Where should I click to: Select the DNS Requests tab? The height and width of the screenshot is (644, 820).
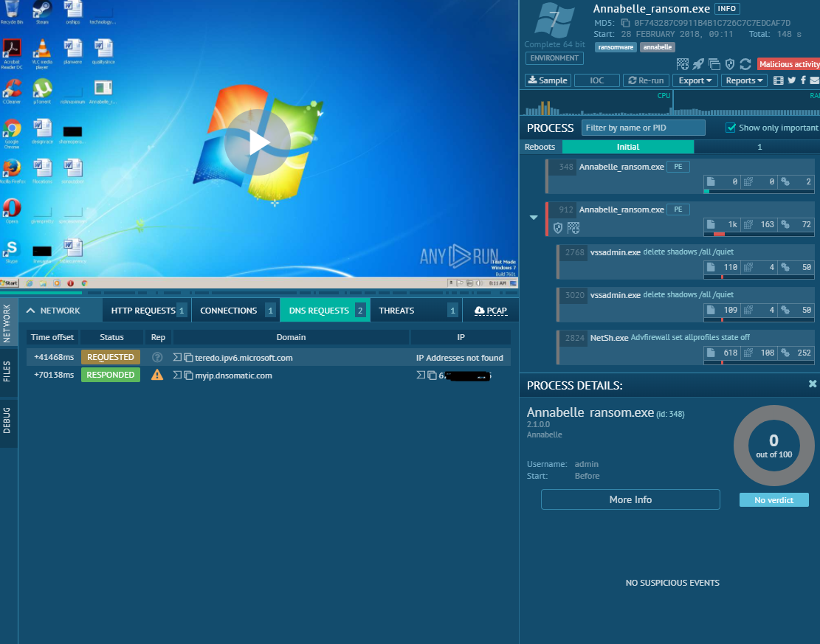[x=325, y=311]
